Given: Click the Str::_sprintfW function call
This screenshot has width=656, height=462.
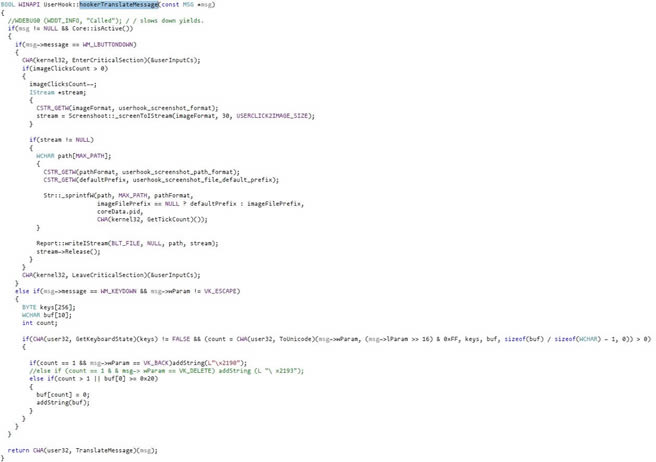Looking at the screenshot, I should click(x=66, y=195).
